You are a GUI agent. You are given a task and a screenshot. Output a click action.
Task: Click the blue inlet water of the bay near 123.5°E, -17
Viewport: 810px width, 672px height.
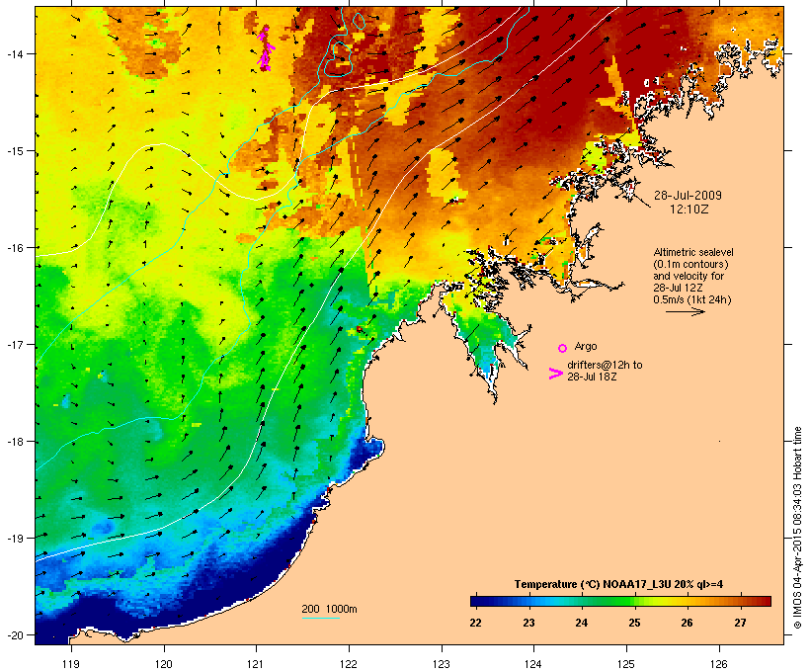487,360
